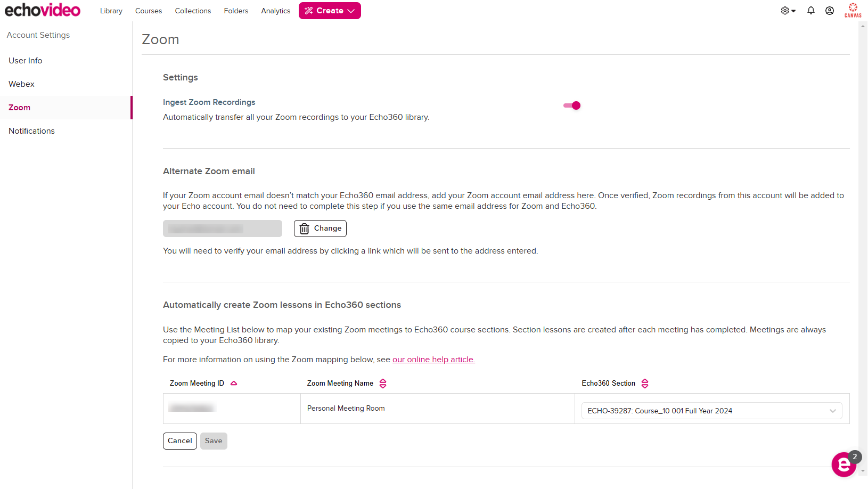This screenshot has height=489, width=868.
Task: Toggle the Ingest Zoom Recordings switch
Action: [572, 105]
